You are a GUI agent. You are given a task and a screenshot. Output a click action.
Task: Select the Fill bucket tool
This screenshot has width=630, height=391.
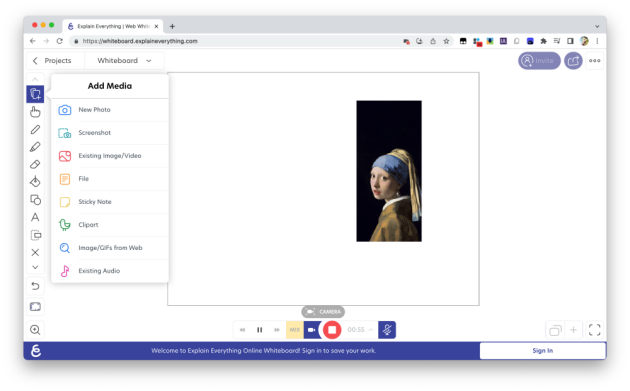point(35,182)
